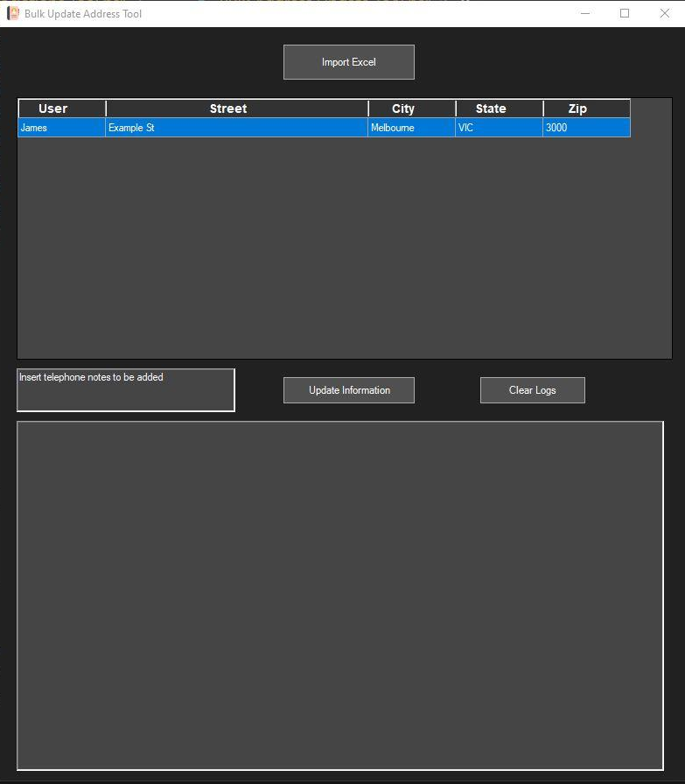Click inside the empty log output box
The height and width of the screenshot is (784, 685).
340,596
